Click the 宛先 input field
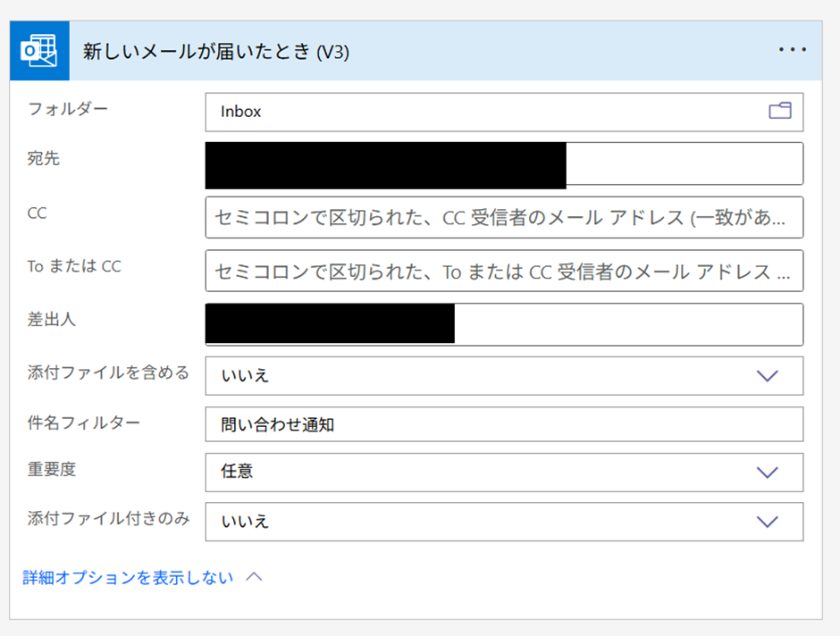840x636 pixels. [x=504, y=163]
